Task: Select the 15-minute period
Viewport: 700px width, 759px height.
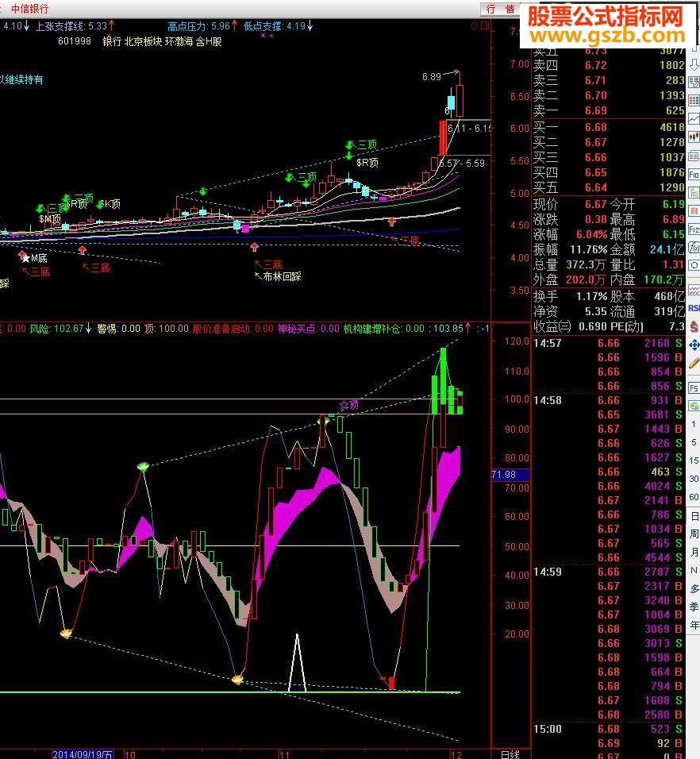Action: (694, 460)
